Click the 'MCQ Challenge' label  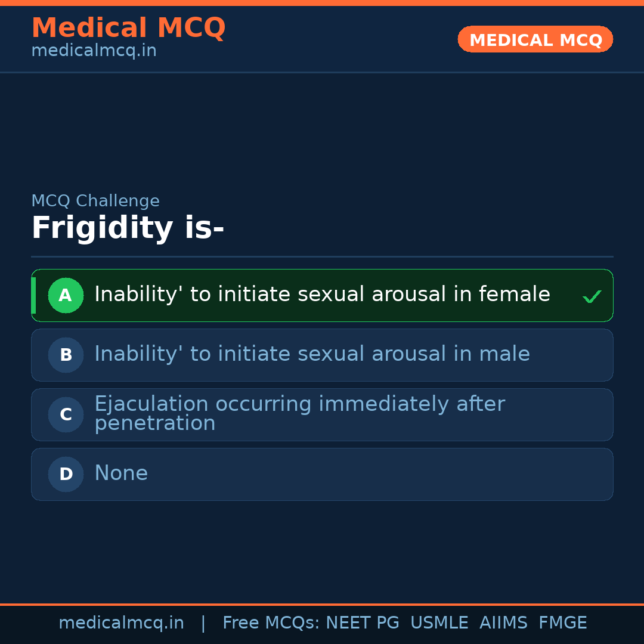pos(95,201)
